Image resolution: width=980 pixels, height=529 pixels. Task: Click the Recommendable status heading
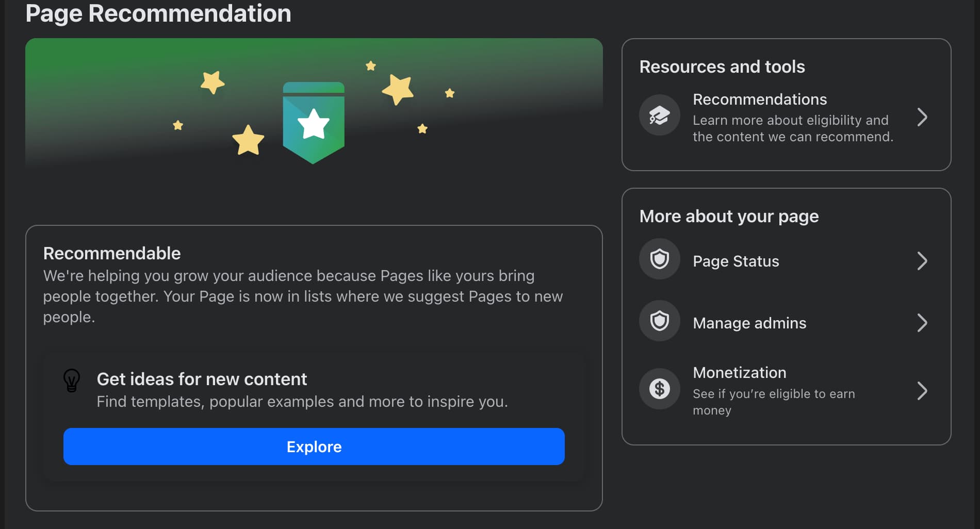pos(112,254)
